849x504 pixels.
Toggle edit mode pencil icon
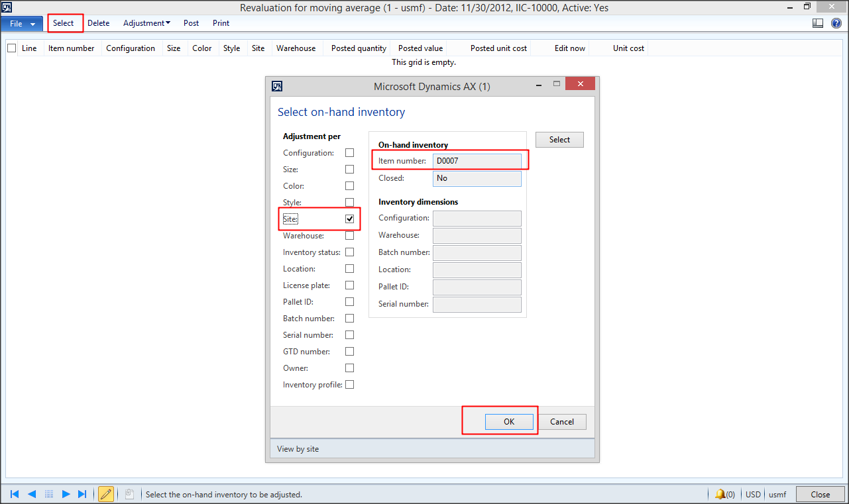click(x=106, y=494)
